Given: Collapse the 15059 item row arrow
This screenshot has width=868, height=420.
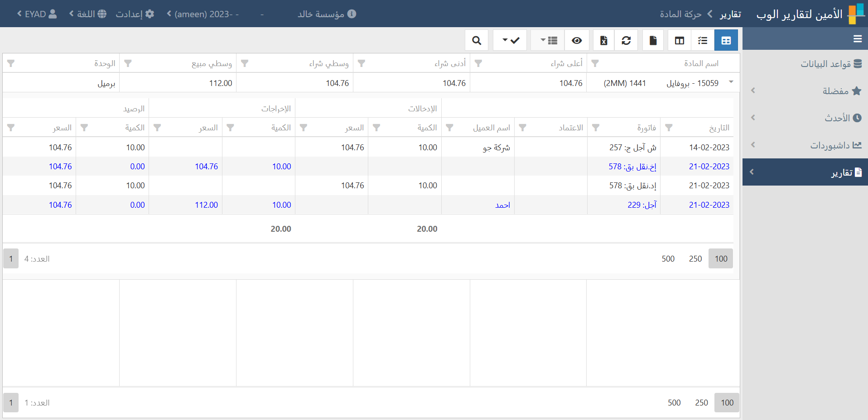Looking at the screenshot, I should 731,82.
